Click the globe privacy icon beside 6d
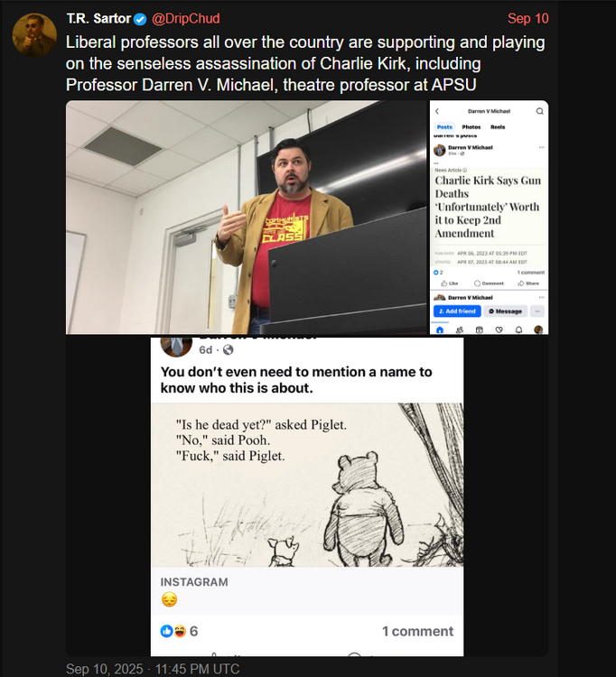The image size is (616, 677). click(x=229, y=349)
